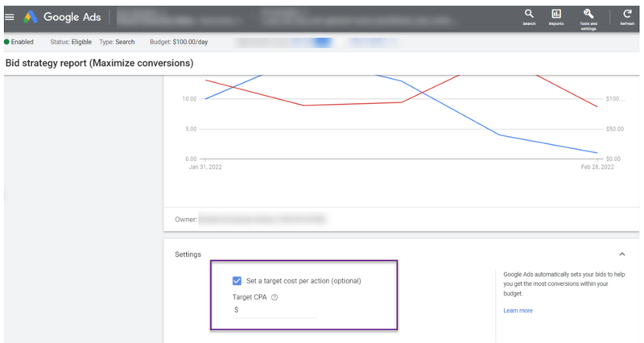Click the Feb 28, 2022 axis label

(597, 167)
